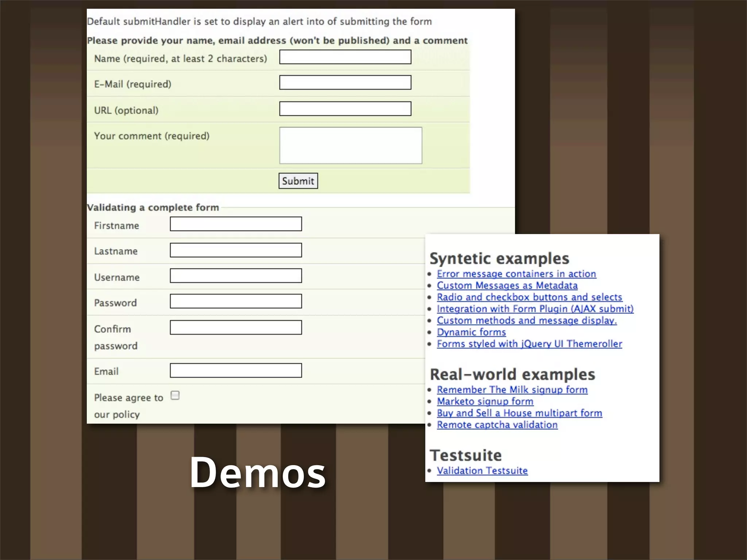Open Error message containers in action link
Image resolution: width=747 pixels, height=560 pixels.
(x=516, y=274)
